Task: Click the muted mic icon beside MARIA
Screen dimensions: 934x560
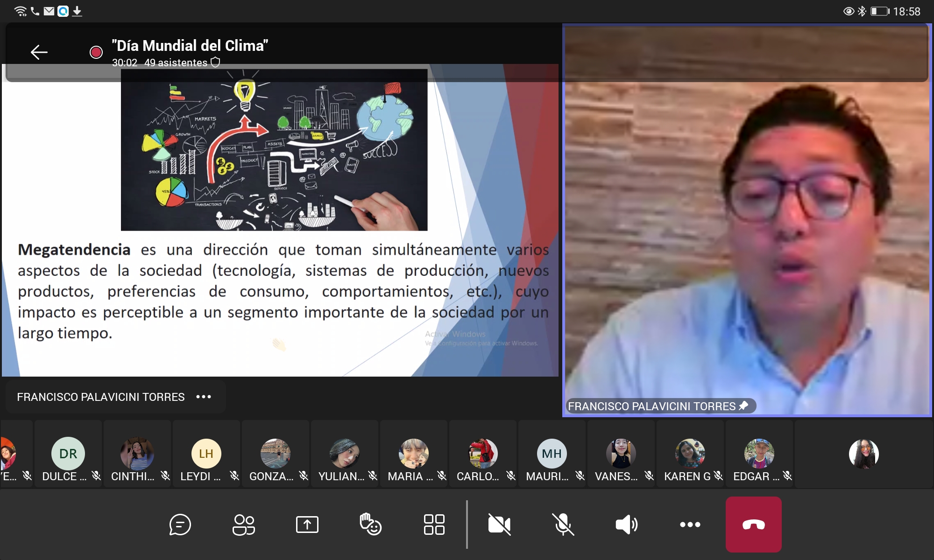Action: tap(442, 476)
